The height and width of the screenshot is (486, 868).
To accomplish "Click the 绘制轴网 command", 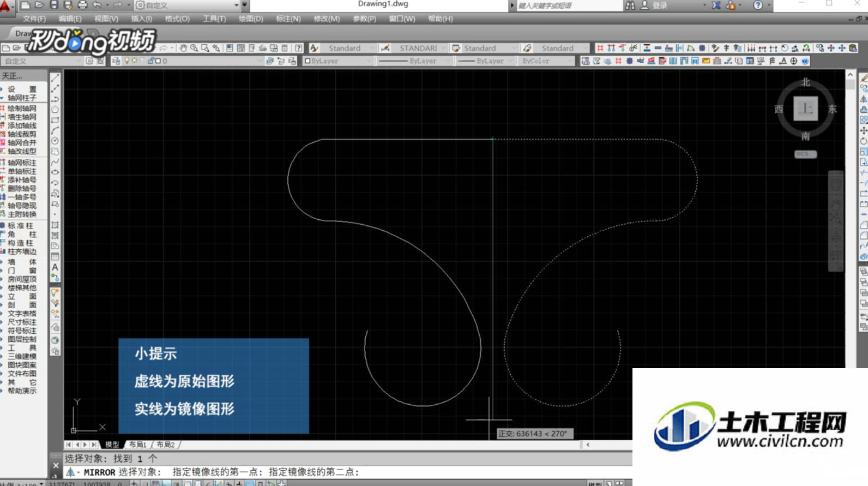I will [x=22, y=109].
